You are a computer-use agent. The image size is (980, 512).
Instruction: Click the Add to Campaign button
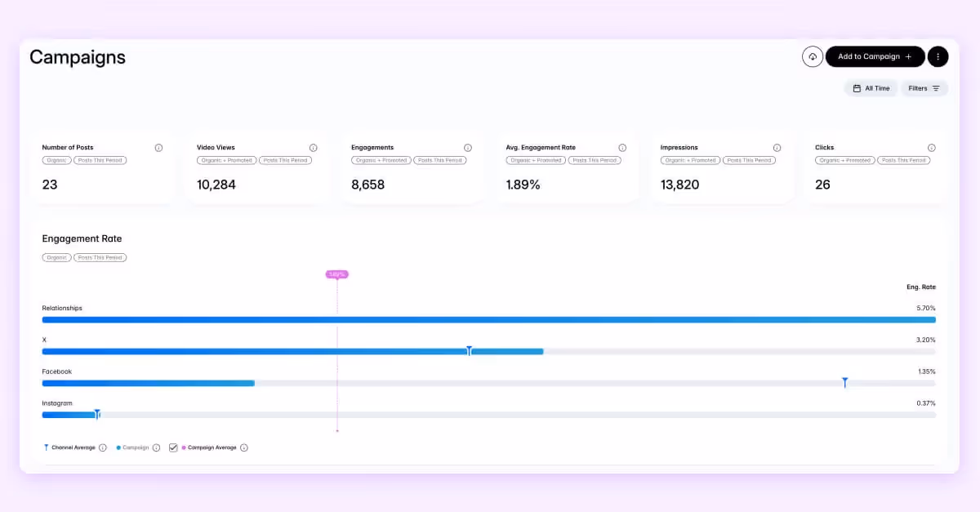pos(875,56)
